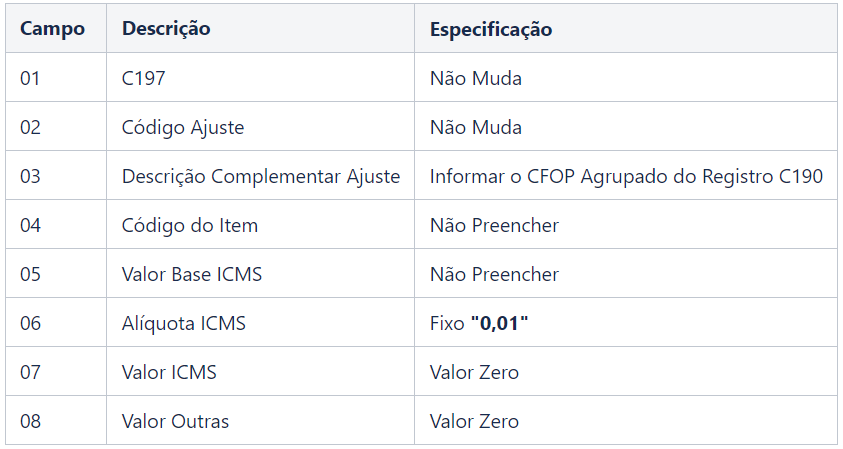This screenshot has width=843, height=449.
Task: Select the Valor ICMS description cell
Action: (x=169, y=372)
